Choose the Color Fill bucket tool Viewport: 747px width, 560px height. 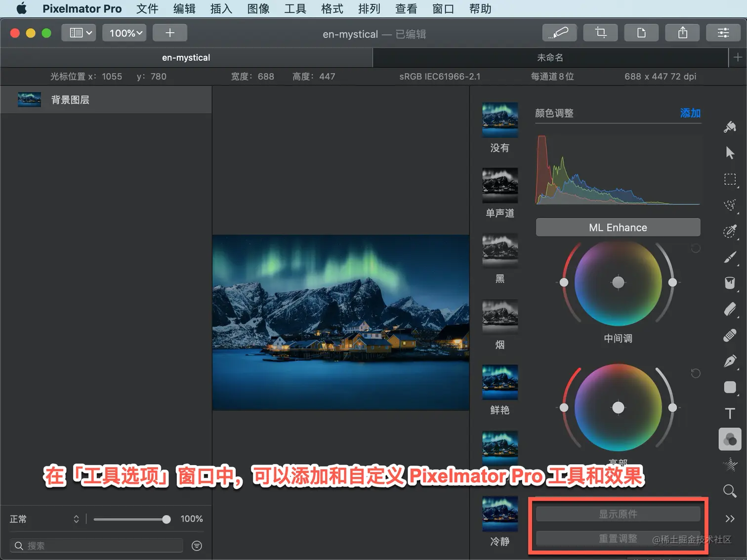(730, 283)
